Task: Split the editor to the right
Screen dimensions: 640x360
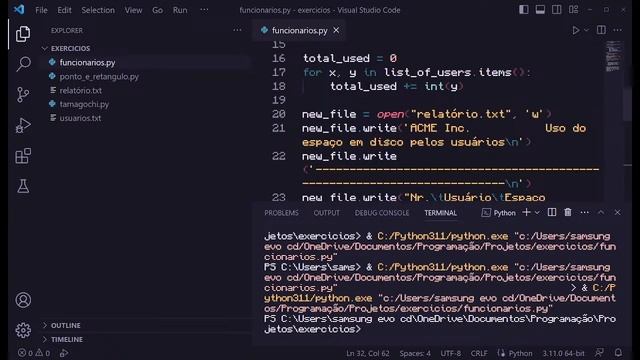Action: coord(601,30)
